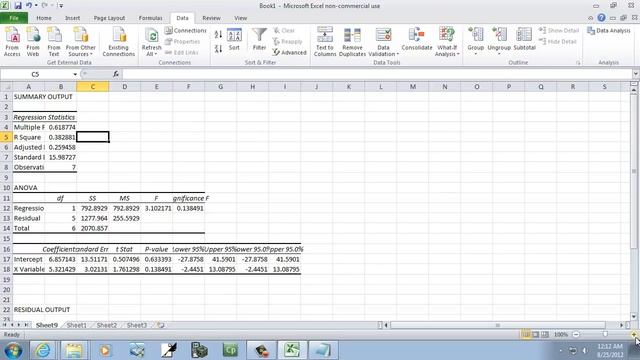
Task: Toggle the Filter funnel
Action: tap(259, 40)
